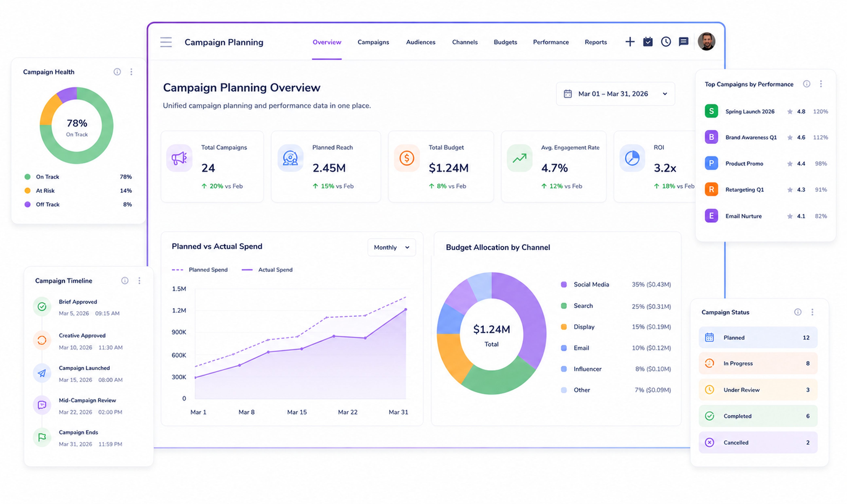Screen dimensions: 847x504
Task: Open Top Campaigns more options menu
Action: 821,84
